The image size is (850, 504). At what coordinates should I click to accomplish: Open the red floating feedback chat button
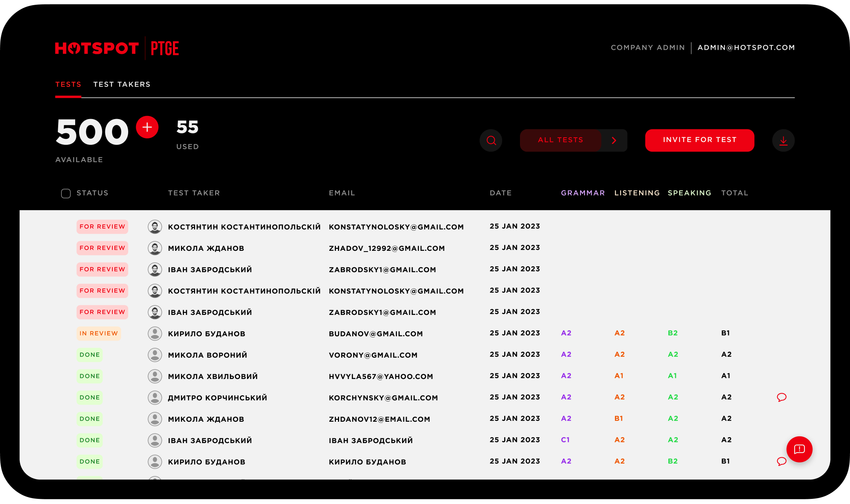tap(799, 449)
